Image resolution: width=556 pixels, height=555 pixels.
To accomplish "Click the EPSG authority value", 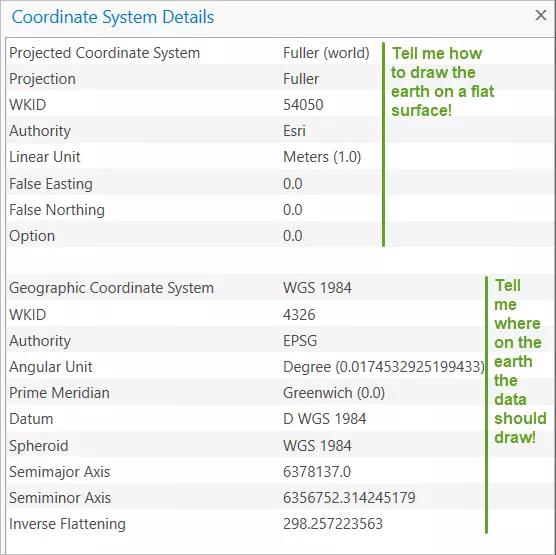I will click(300, 341).
